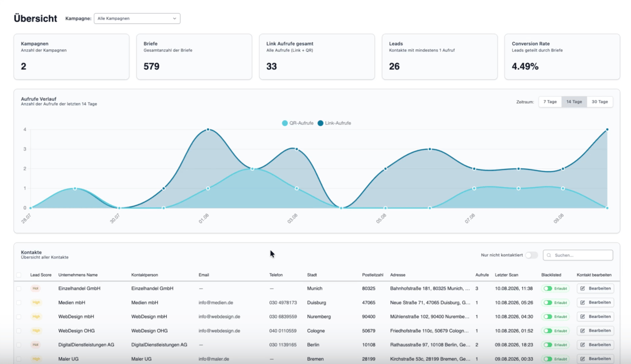Image resolution: width=631 pixels, height=364 pixels.
Task: Click the postal code 80325
Action: click(x=369, y=288)
